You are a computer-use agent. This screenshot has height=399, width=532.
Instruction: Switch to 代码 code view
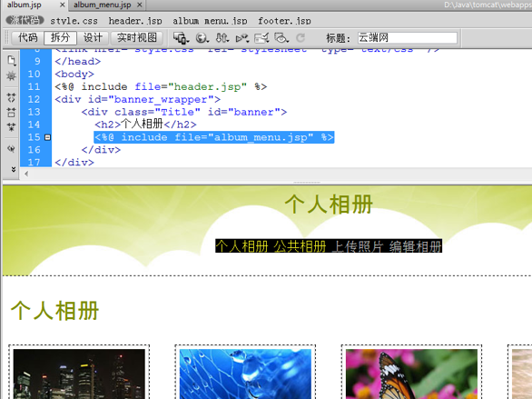tap(27, 37)
